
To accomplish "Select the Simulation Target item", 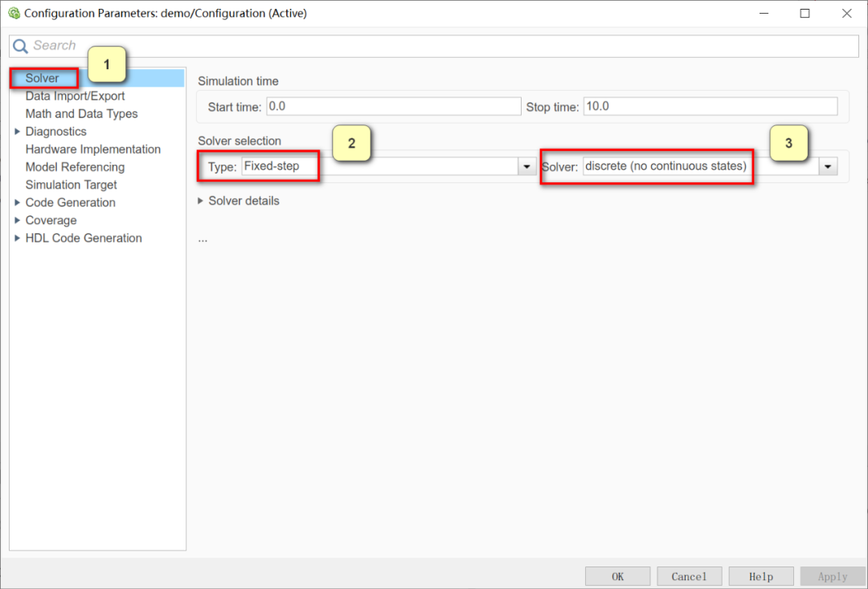I will [71, 185].
